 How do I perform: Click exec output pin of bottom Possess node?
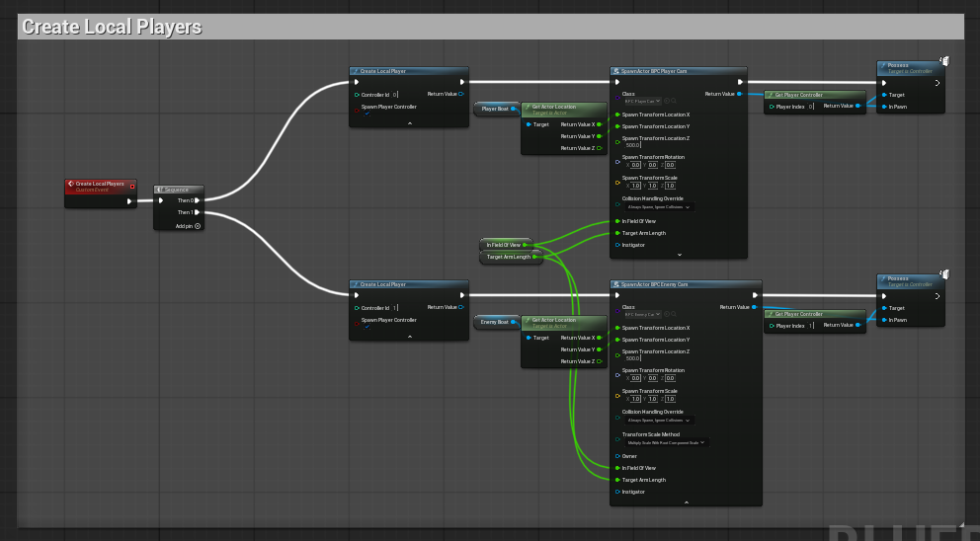pyautogui.click(x=937, y=296)
